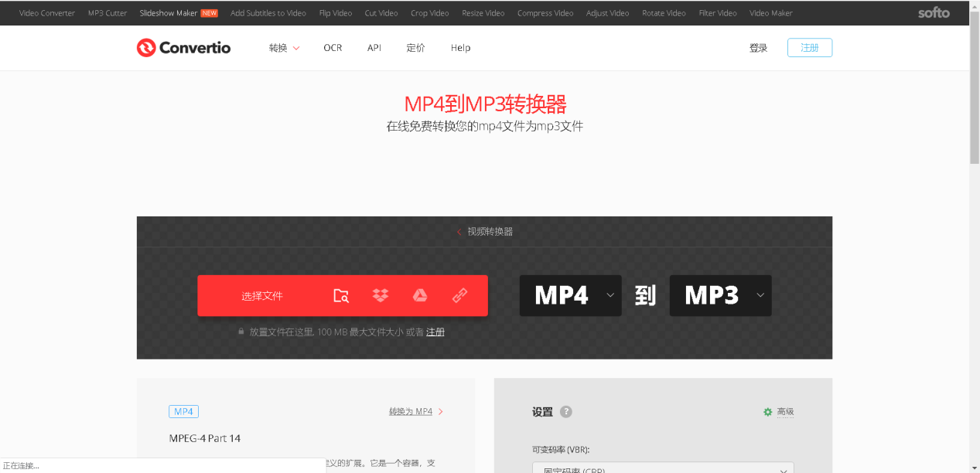Click the MP4 format tag

pos(184,412)
